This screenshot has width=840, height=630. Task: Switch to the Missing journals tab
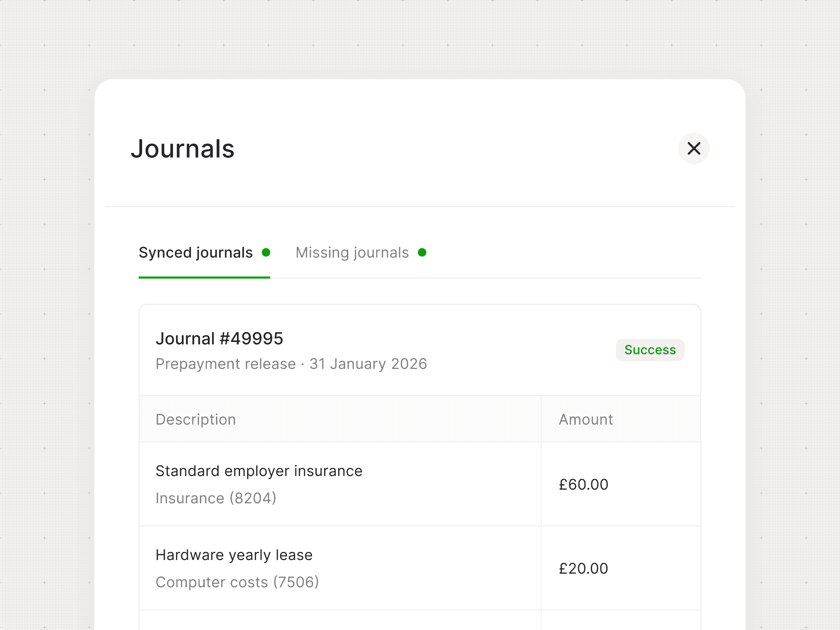(x=361, y=253)
